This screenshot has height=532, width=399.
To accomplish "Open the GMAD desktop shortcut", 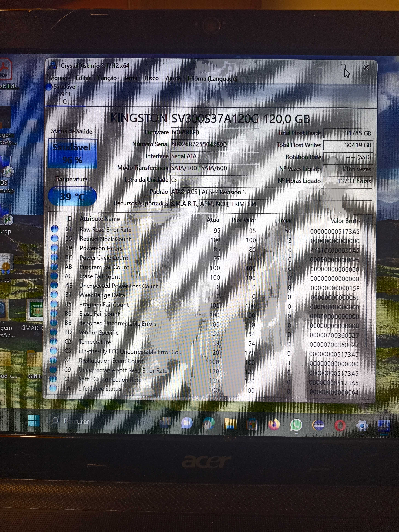I will 35,316.
